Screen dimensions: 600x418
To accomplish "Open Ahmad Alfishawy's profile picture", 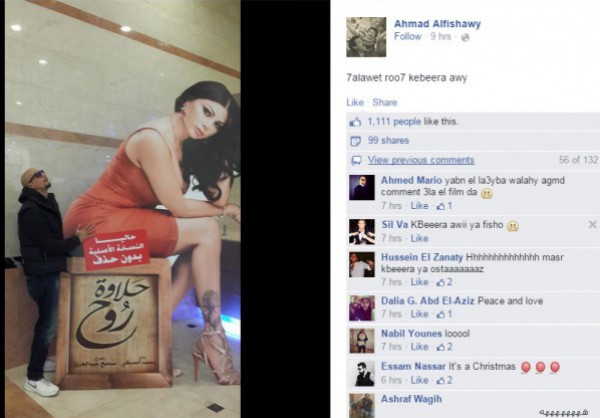I will pyautogui.click(x=366, y=37).
